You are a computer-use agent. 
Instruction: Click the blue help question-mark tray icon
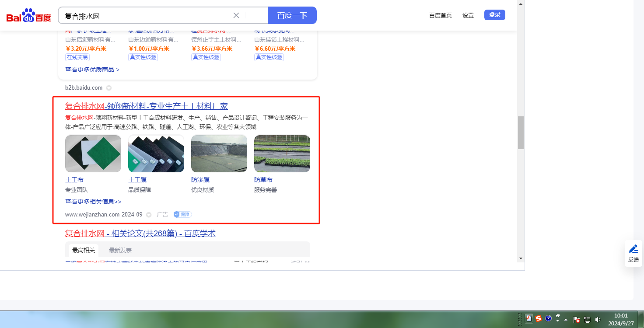pos(548,319)
